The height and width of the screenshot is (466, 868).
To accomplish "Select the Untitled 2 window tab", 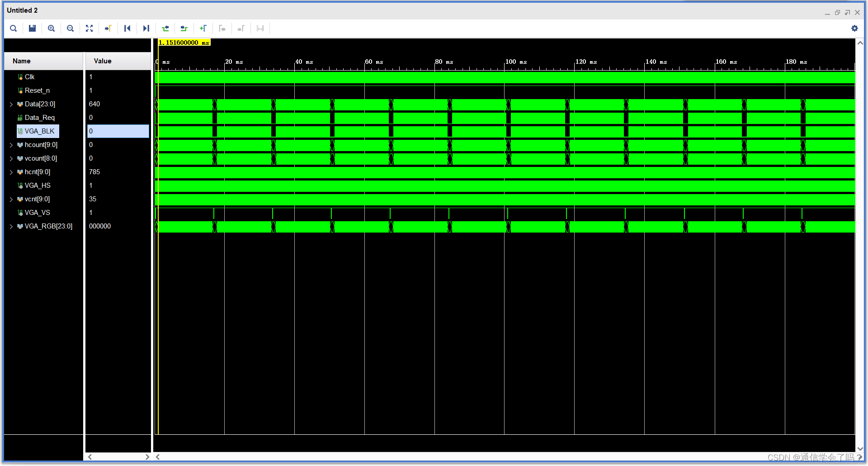I will click(x=22, y=10).
